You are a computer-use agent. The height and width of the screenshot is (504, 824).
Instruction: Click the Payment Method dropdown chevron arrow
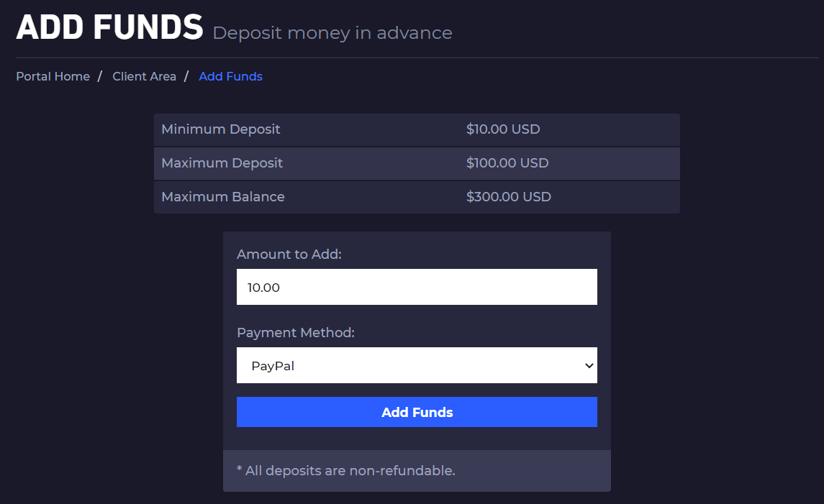coord(589,365)
